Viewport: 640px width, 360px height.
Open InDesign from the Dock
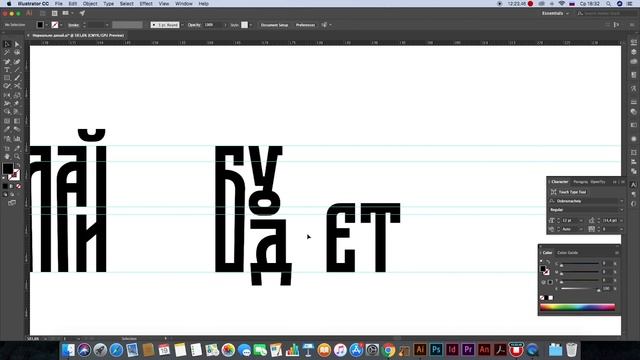(x=452, y=350)
